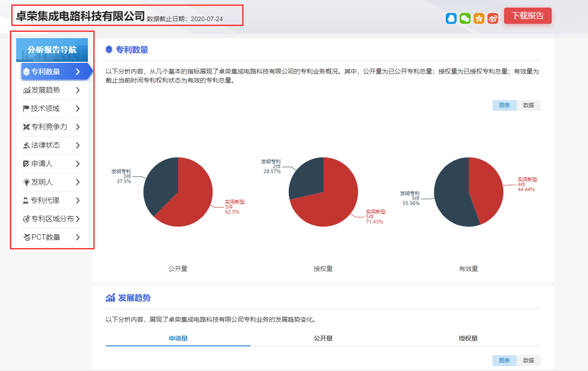Share report via WeChat icon

coord(465,18)
